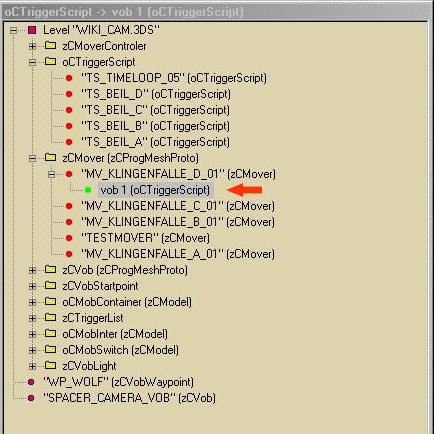Select oCMobSwitch (zCModel) label
The width and height of the screenshot is (434, 434).
coord(120,350)
